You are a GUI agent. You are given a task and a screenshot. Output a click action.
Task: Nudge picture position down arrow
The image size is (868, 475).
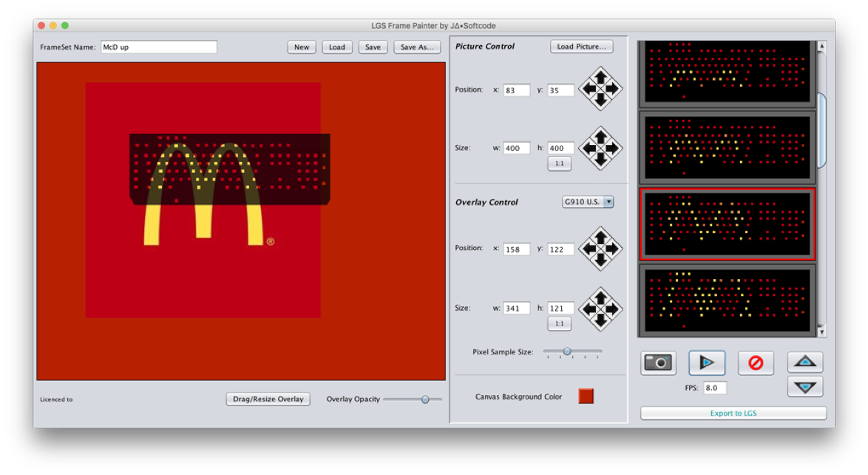[x=600, y=101]
